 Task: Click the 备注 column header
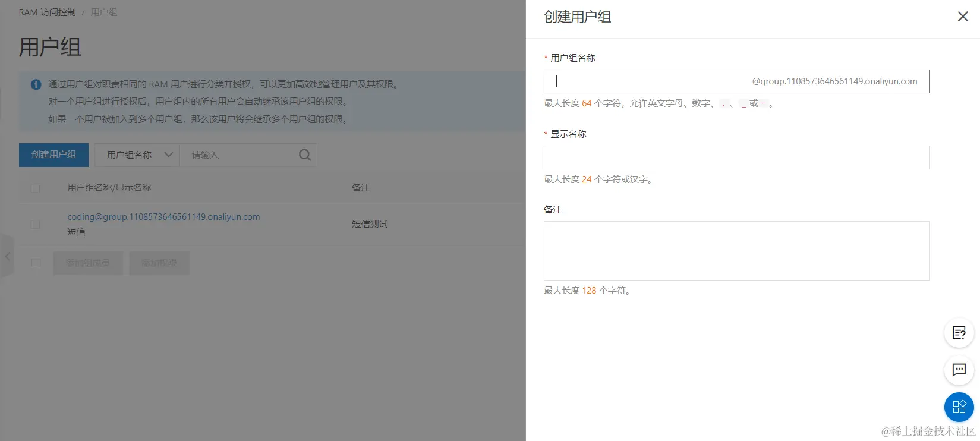pos(361,188)
